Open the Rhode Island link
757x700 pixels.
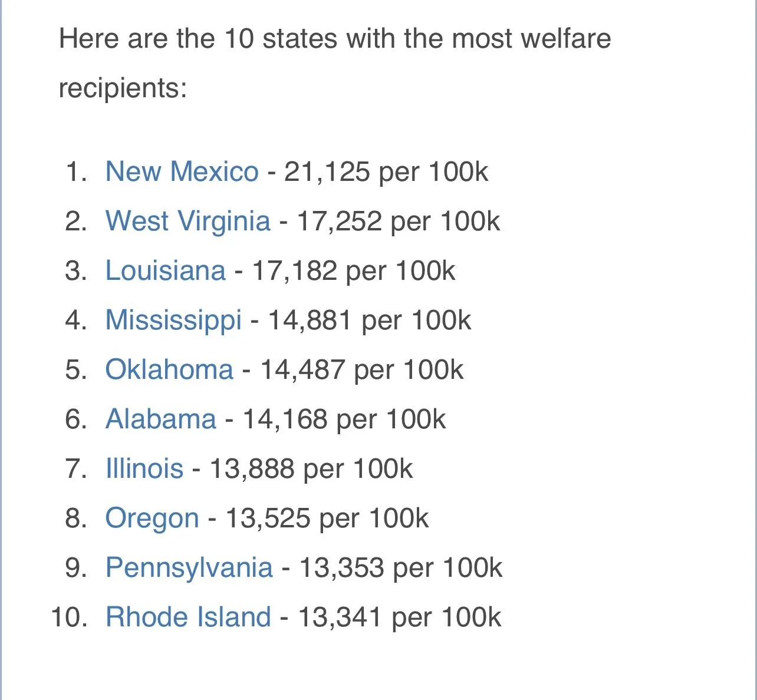pyautogui.click(x=188, y=618)
